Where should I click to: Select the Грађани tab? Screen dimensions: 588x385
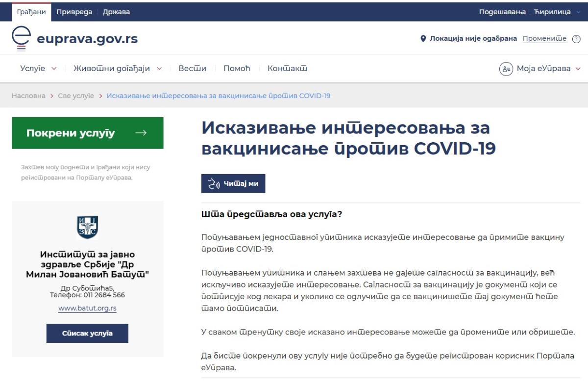tap(31, 12)
